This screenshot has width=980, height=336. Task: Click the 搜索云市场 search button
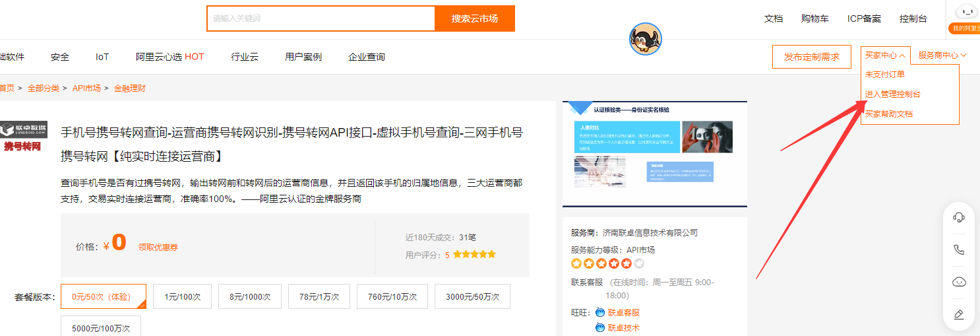point(475,18)
